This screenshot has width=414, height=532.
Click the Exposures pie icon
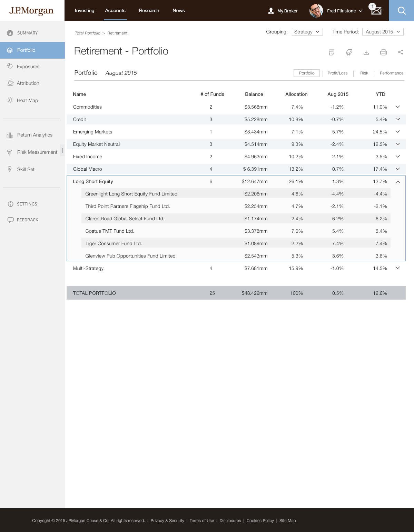click(x=10, y=66)
